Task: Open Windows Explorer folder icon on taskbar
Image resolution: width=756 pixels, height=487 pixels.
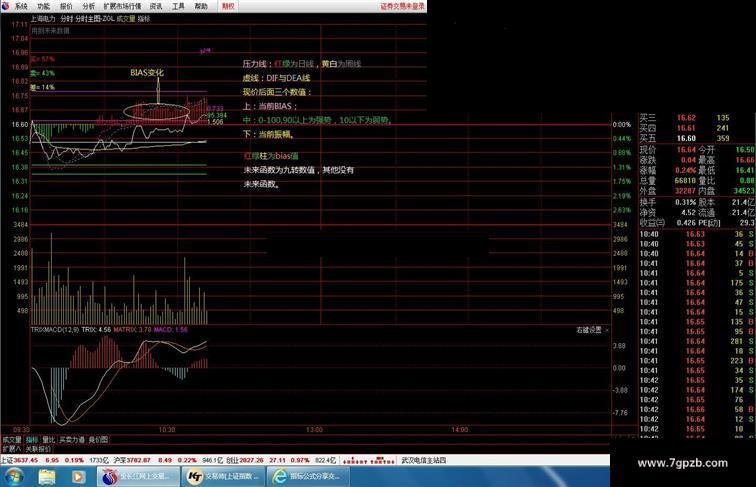Action: (x=47, y=477)
